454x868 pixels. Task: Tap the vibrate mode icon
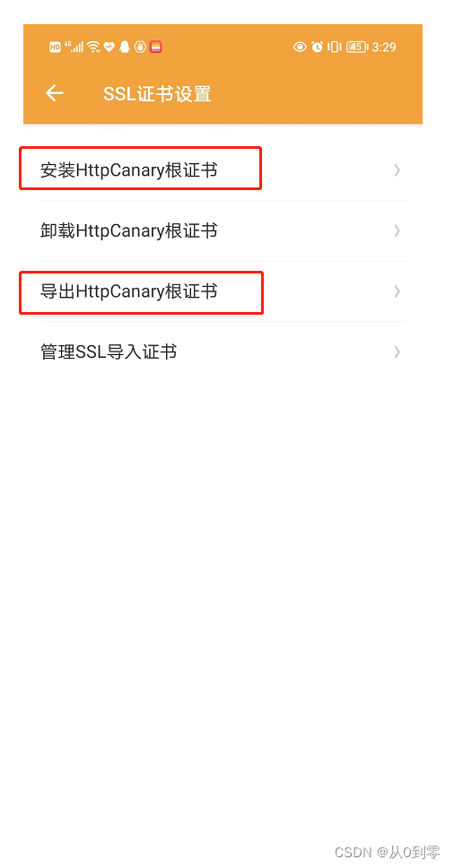click(x=334, y=47)
